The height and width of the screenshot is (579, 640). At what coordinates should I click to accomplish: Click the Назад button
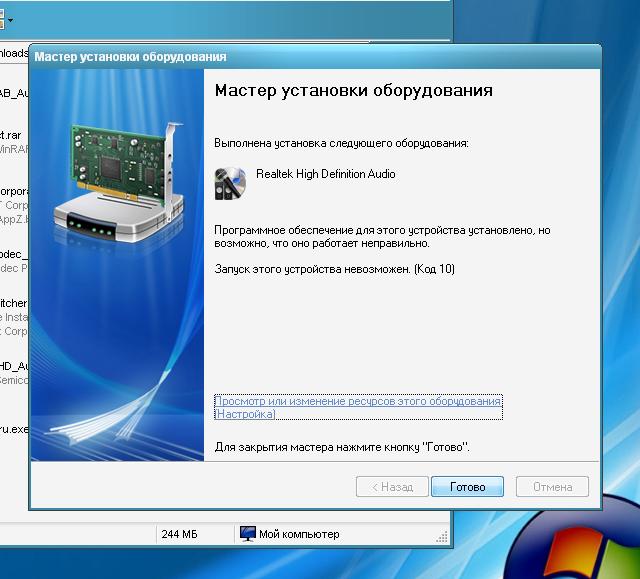click(x=392, y=486)
